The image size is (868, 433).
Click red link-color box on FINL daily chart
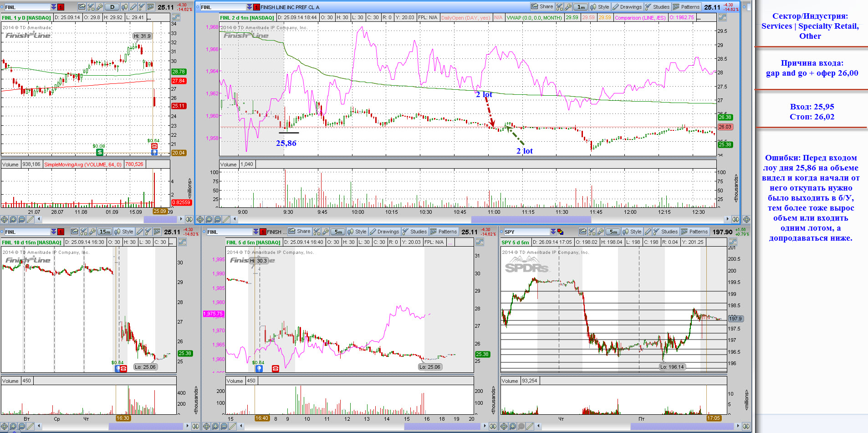click(x=61, y=7)
